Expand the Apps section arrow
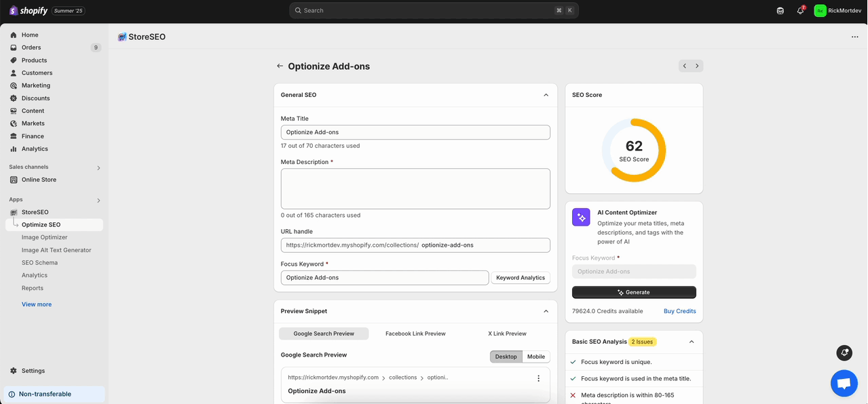 pyautogui.click(x=98, y=200)
